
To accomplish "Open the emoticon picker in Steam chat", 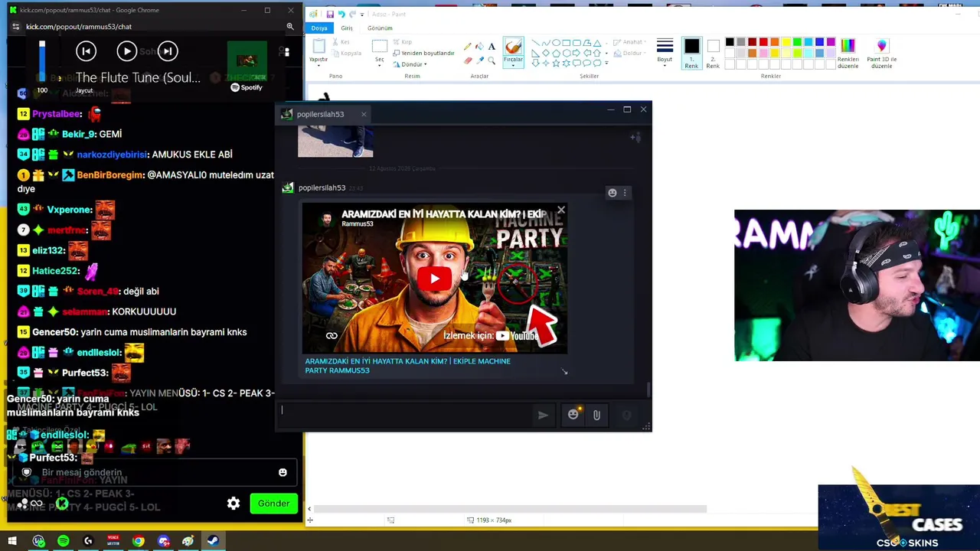I will tap(573, 414).
